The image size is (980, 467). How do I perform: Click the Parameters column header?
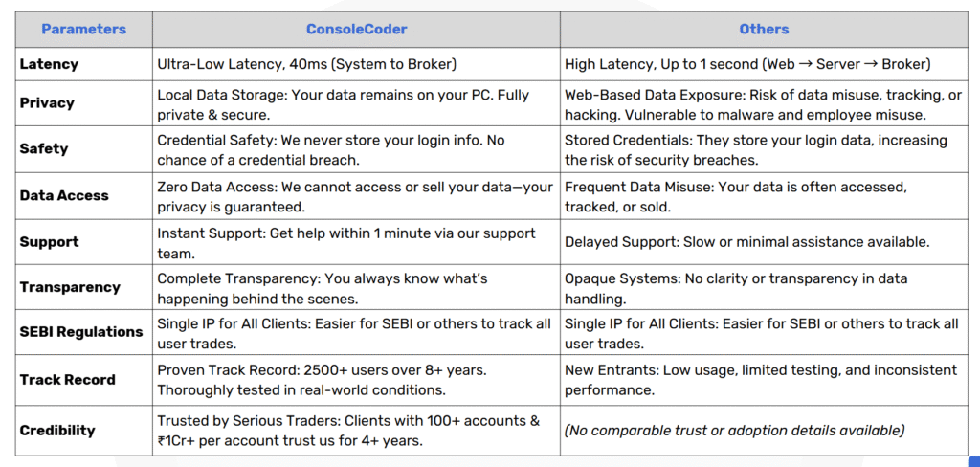(84, 29)
